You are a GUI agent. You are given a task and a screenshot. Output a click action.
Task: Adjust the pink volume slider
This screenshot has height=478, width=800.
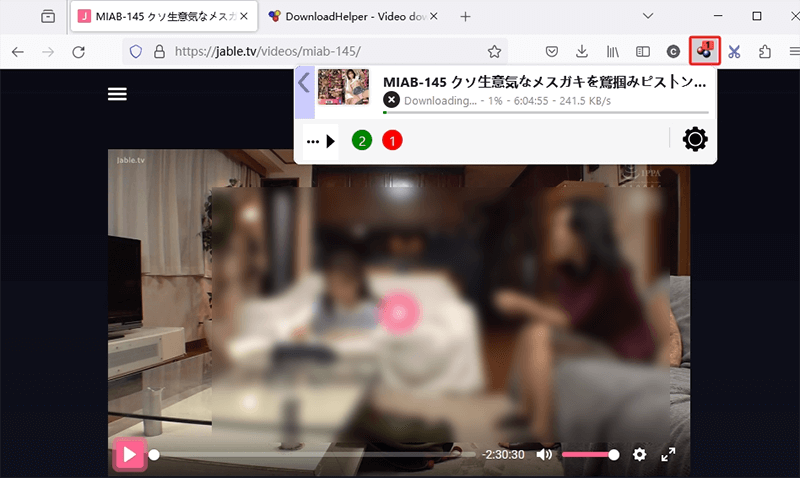(x=590, y=455)
